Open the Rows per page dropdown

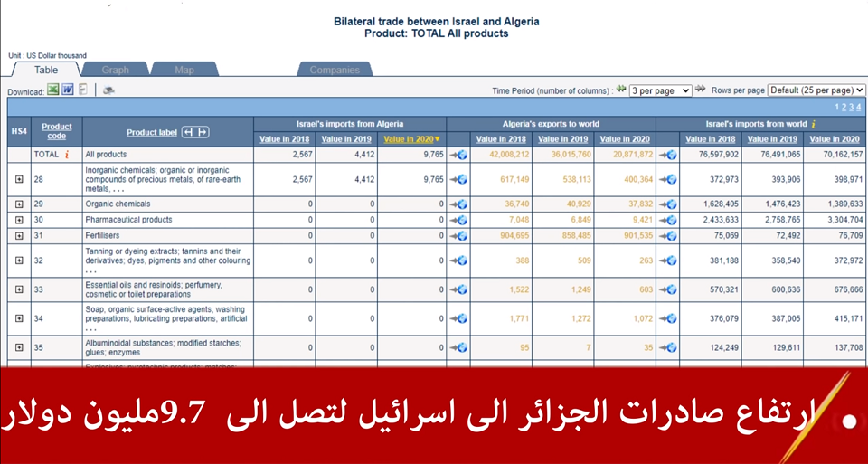816,90
